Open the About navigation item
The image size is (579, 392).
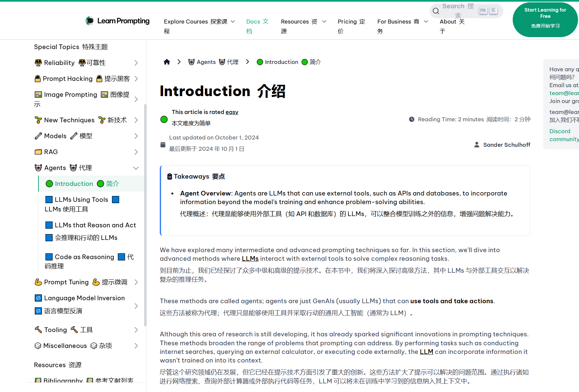pos(452,26)
